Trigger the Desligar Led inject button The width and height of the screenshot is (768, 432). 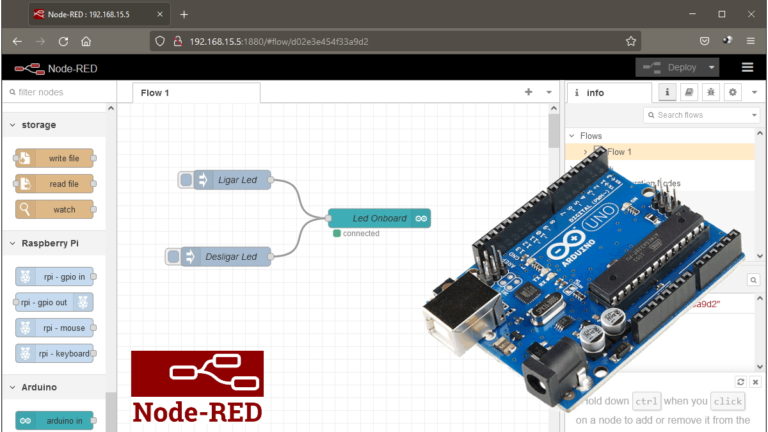point(174,257)
